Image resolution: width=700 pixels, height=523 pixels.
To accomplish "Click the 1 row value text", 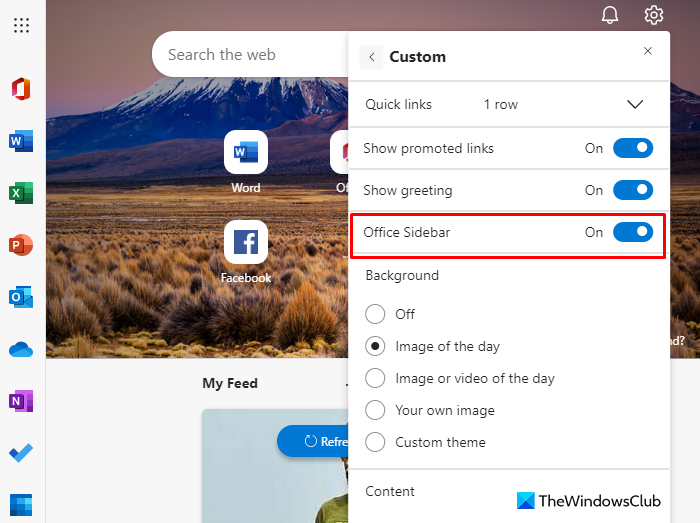I will pyautogui.click(x=501, y=104).
